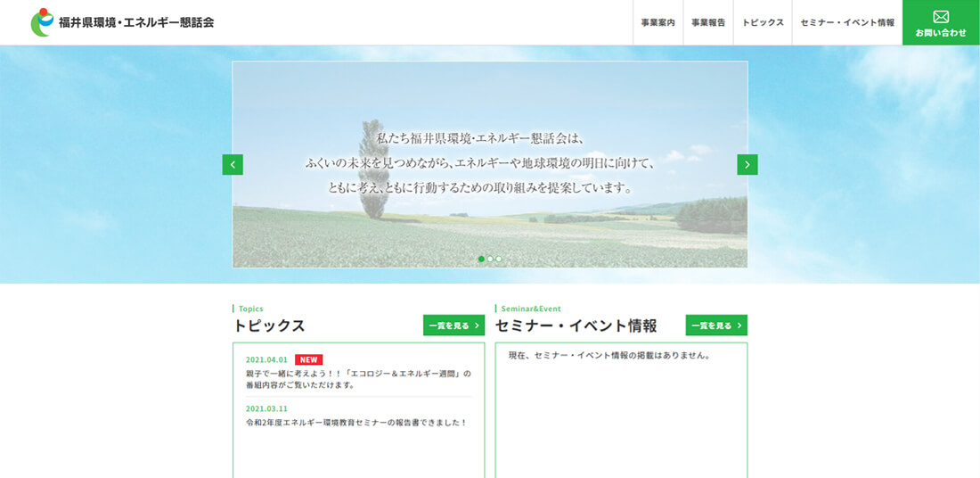
Task: Select the second slider pagination dot
Action: click(x=490, y=259)
